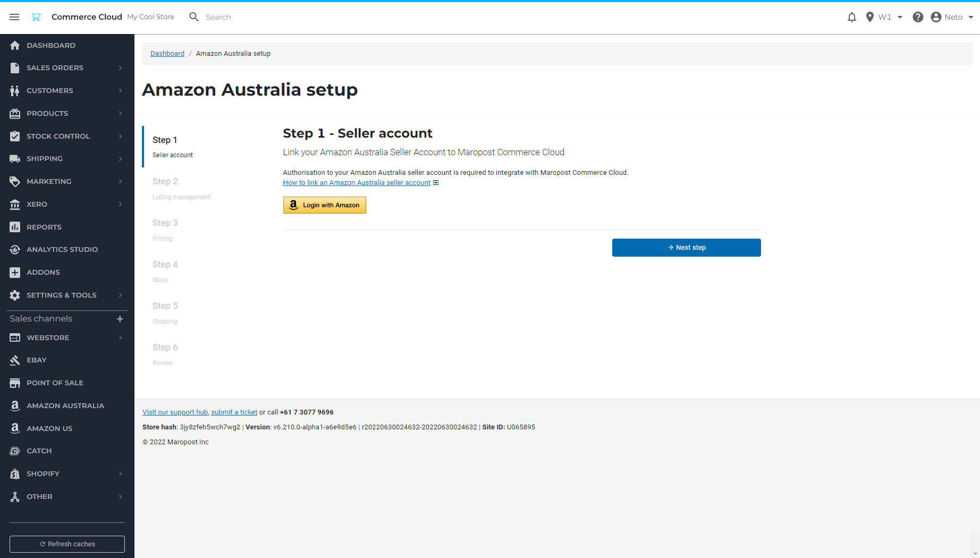
Task: Open the W1 warehouse dropdown arrow
Action: 900,17
